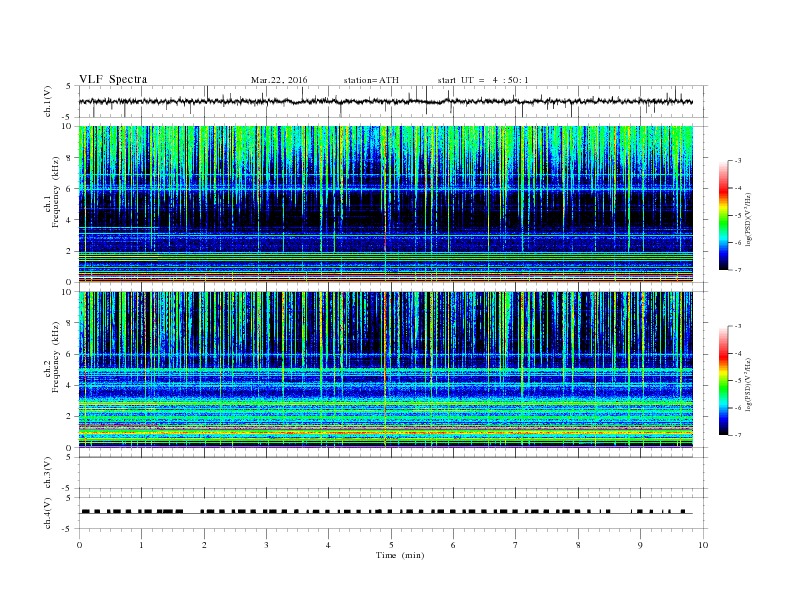
Task: Click the "VLF Spectra" title text
Action: click(x=113, y=79)
